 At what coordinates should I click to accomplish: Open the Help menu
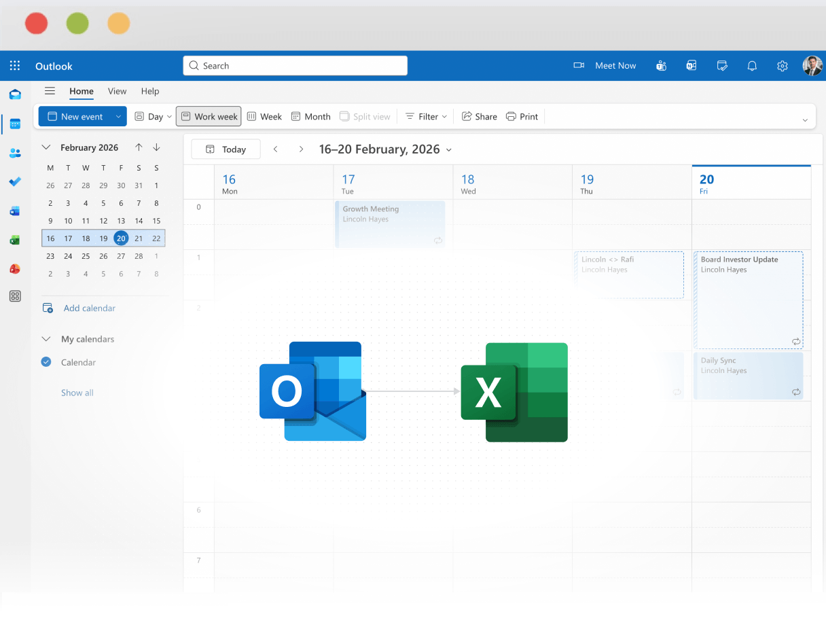(150, 91)
